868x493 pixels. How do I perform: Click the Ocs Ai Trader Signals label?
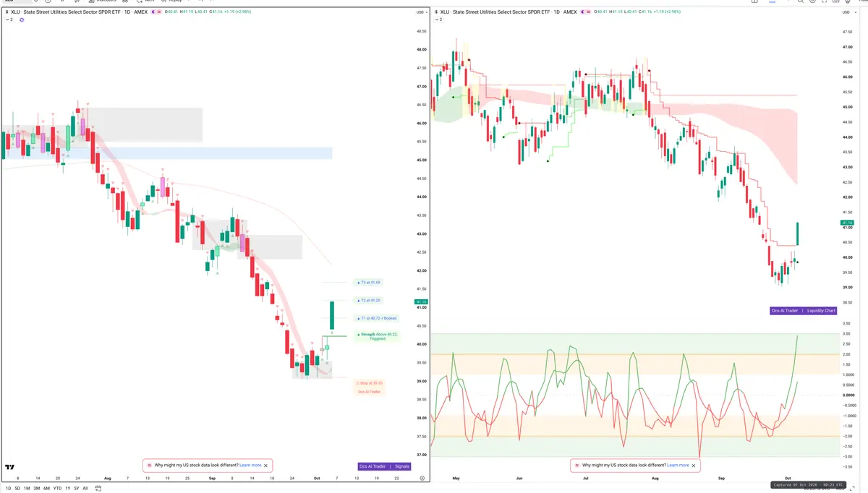[385, 466]
